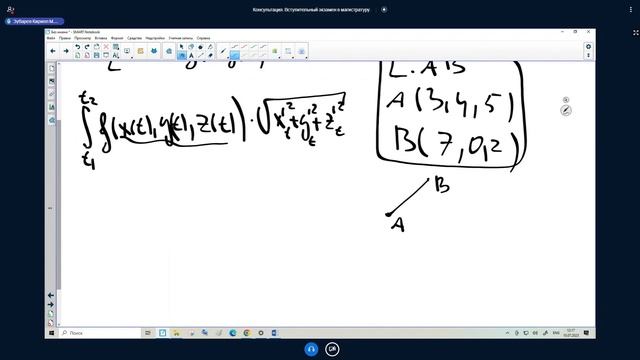Click the ENG language indicator in the tray

point(556,333)
